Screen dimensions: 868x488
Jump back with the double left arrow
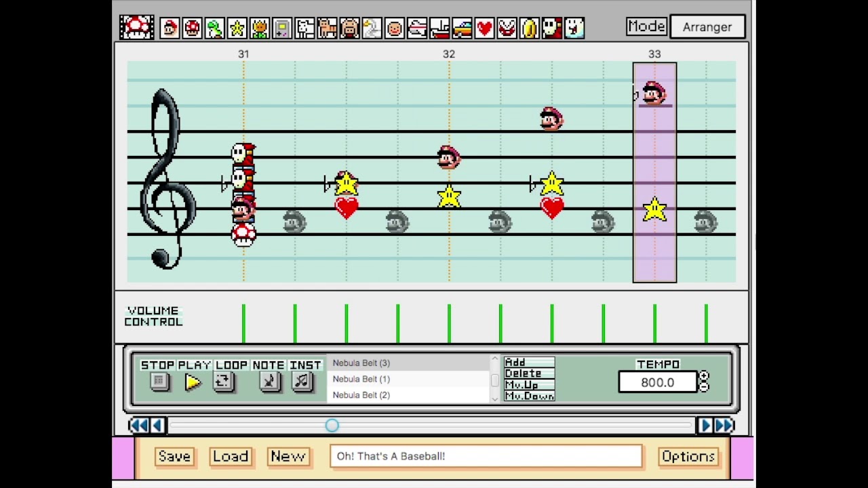point(138,425)
